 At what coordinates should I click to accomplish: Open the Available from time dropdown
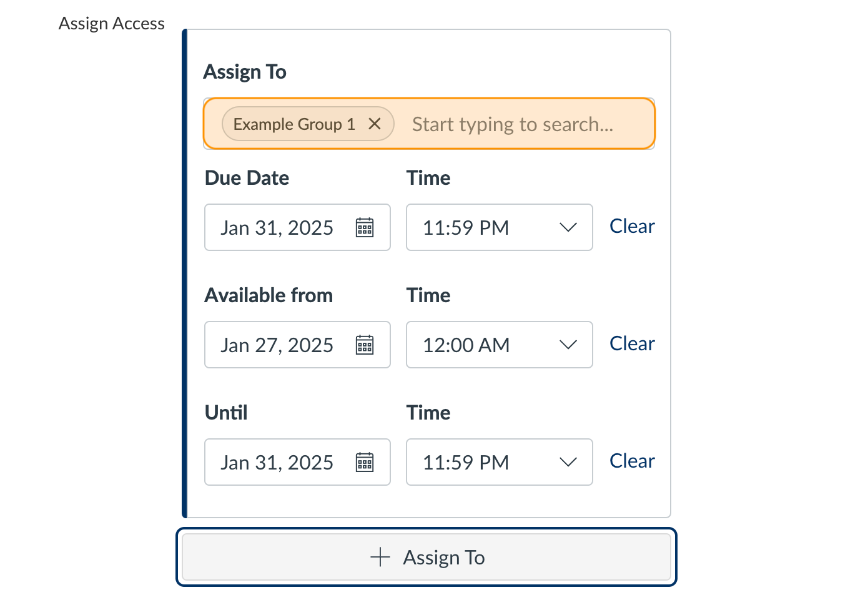click(x=568, y=345)
